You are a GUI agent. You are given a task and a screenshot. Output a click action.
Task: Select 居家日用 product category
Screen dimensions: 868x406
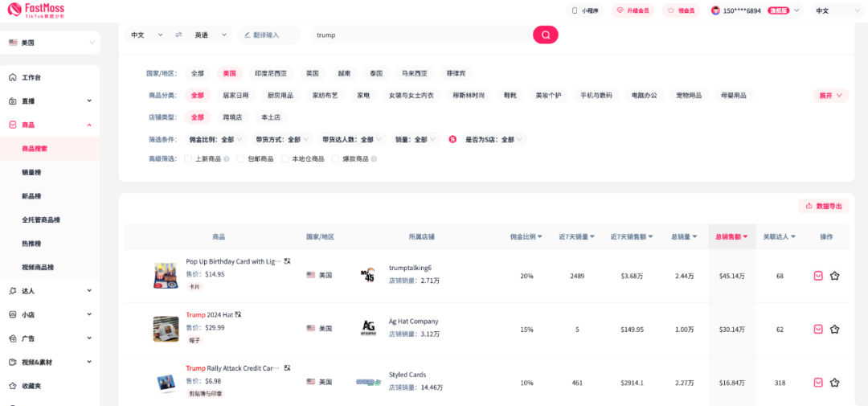235,95
